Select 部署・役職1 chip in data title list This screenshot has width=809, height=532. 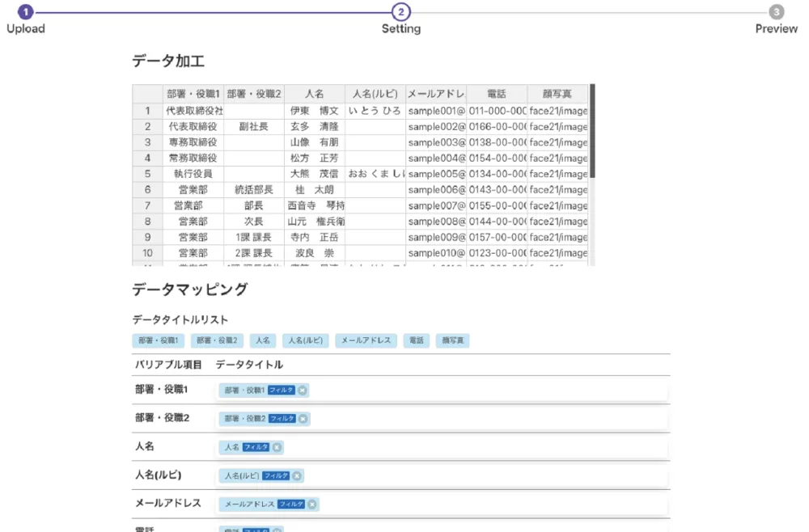tap(158, 340)
